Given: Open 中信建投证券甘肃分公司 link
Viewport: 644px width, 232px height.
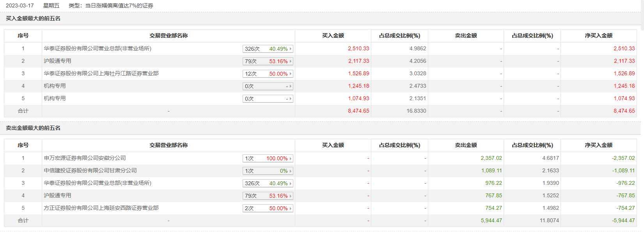Looking at the screenshot, I should point(90,171).
